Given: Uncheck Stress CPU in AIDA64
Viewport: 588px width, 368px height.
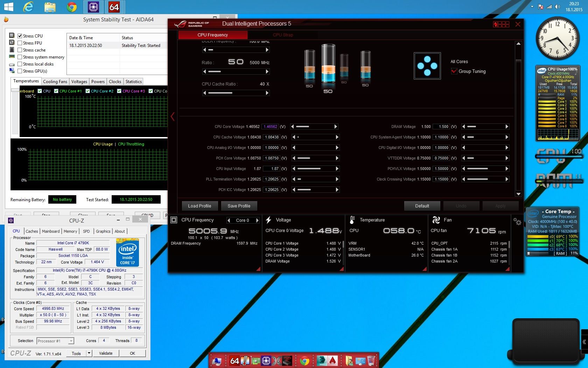Looking at the screenshot, I should coord(20,36).
